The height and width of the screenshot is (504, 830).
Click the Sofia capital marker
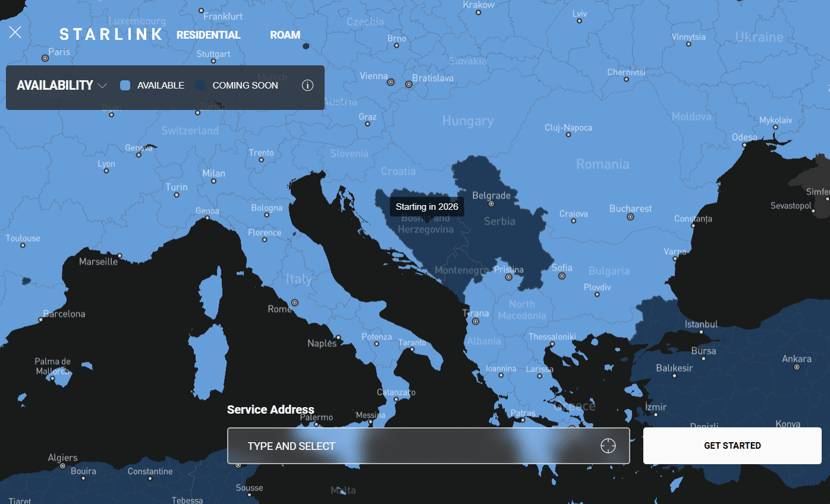click(561, 276)
